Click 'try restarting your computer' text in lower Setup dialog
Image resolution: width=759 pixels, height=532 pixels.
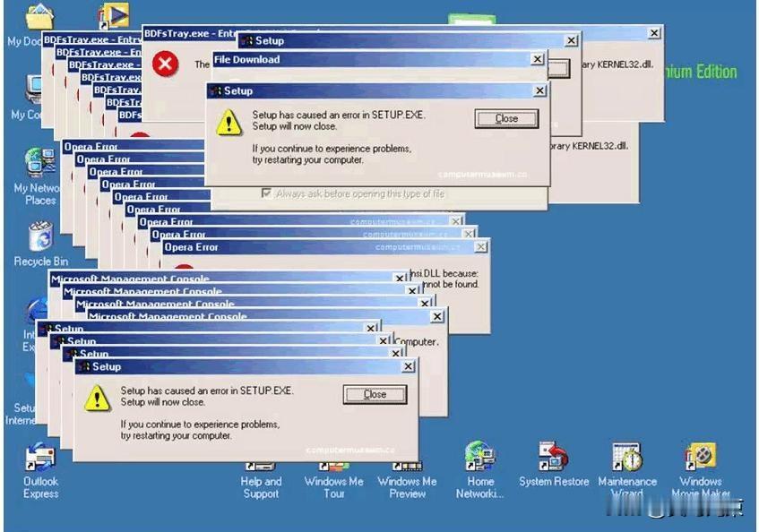pyautogui.click(x=176, y=435)
